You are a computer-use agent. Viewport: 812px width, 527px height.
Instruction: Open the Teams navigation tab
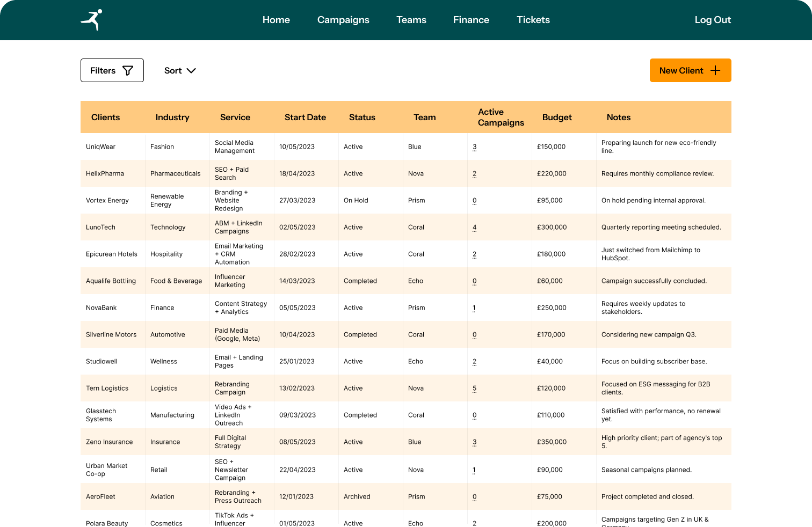pos(411,20)
